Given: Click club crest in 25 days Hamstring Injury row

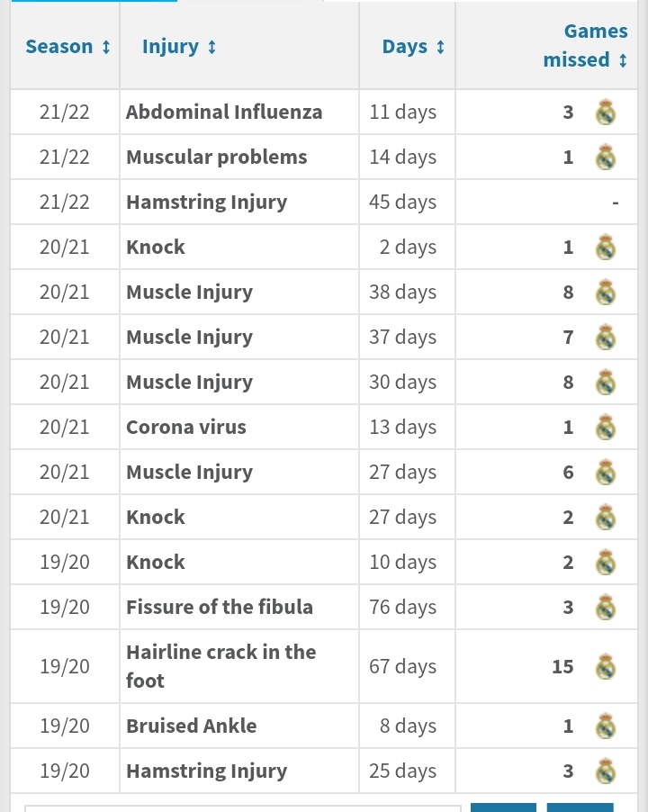Looking at the screenshot, I should (606, 771).
